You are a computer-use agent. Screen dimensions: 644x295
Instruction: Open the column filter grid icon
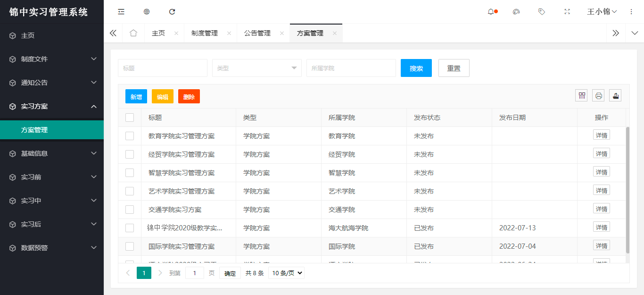(x=582, y=96)
